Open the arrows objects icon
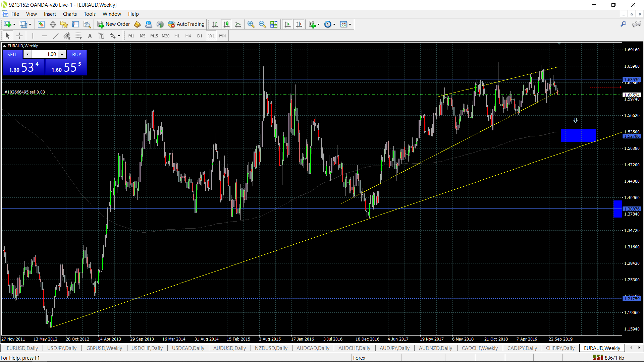This screenshot has width=644, height=362. [x=113, y=36]
